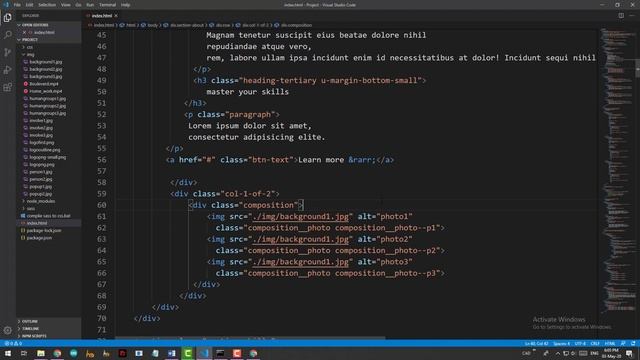The image size is (640, 360).
Task: Open popup2.jpg in file tree
Action: point(40,194)
